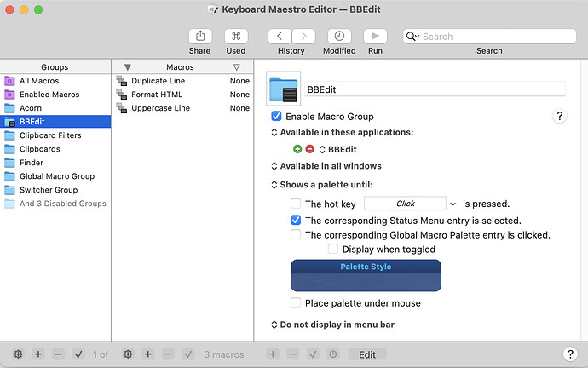Open the Available in all windows popup

click(x=326, y=165)
